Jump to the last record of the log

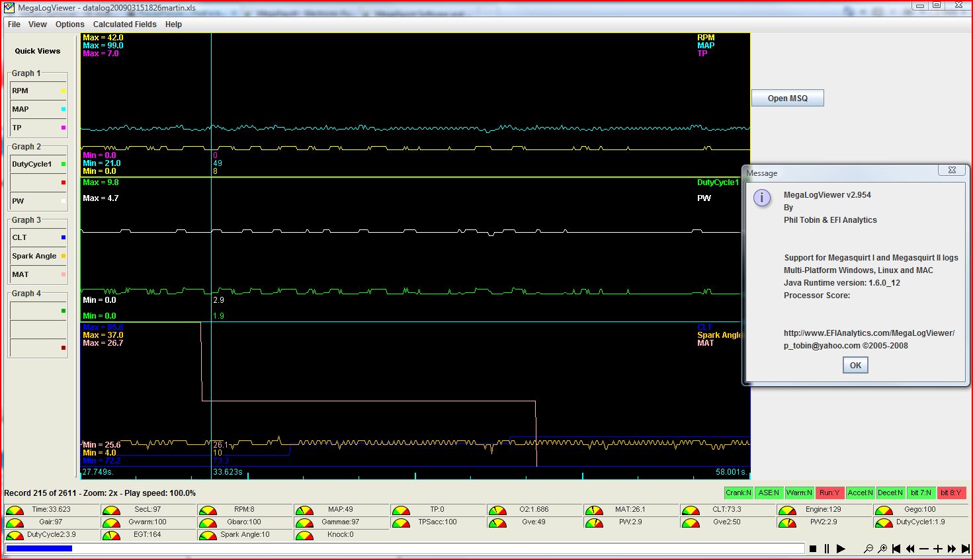pos(966,549)
